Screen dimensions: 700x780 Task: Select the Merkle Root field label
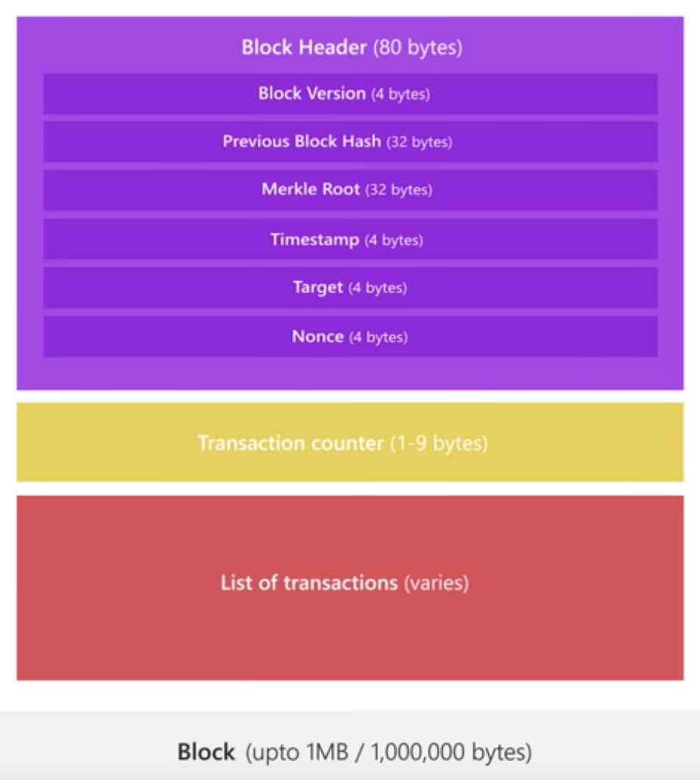pyautogui.click(x=311, y=189)
